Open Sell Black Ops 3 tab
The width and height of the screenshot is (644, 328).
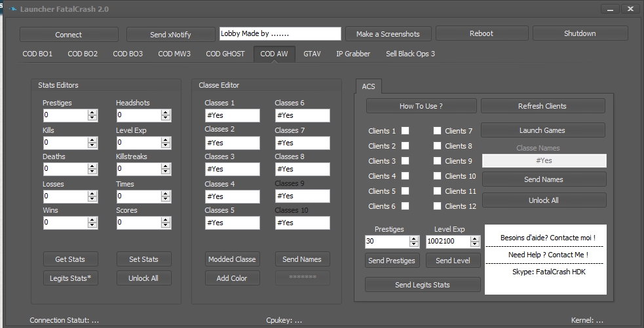(410, 54)
